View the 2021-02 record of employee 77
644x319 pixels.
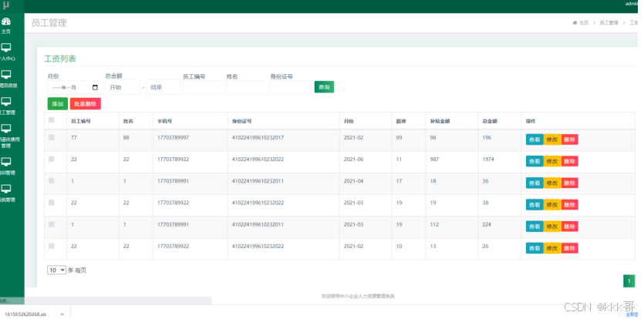534,139
